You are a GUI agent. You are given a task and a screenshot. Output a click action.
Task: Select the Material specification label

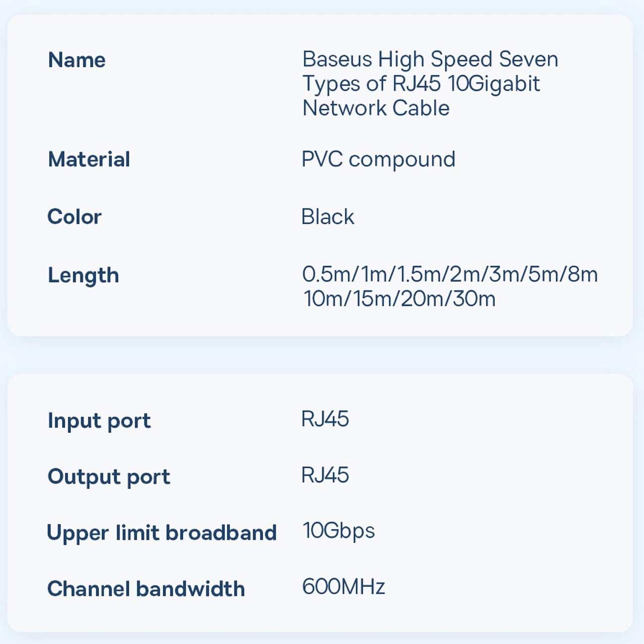pyautogui.click(x=89, y=160)
